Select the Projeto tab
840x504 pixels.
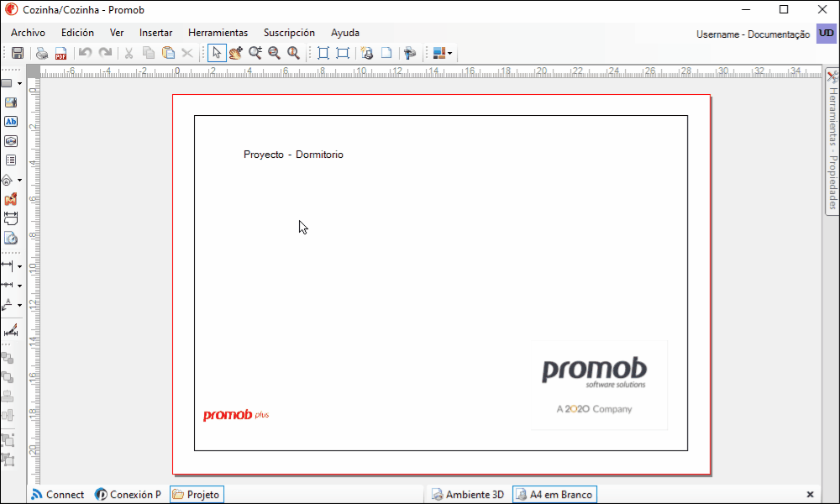pyautogui.click(x=197, y=495)
